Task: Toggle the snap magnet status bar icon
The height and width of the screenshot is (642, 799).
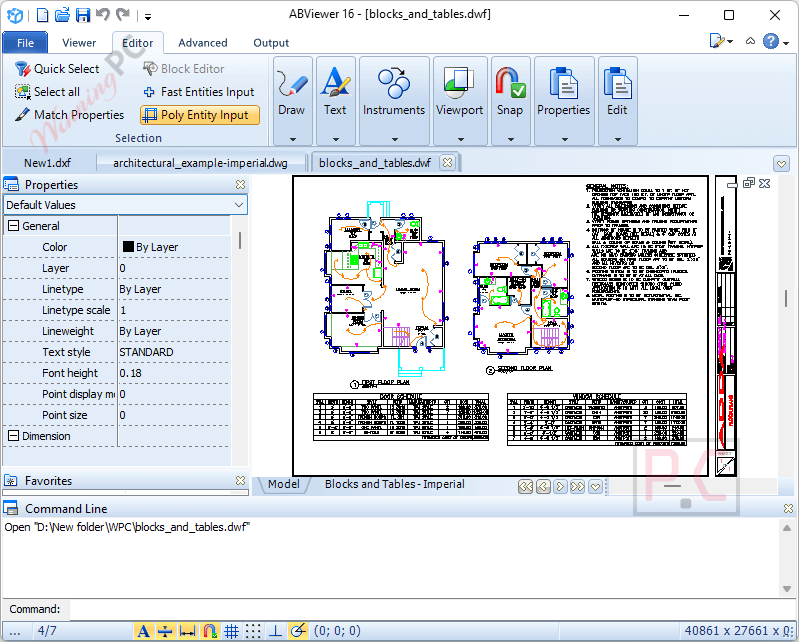Action: click(210, 631)
